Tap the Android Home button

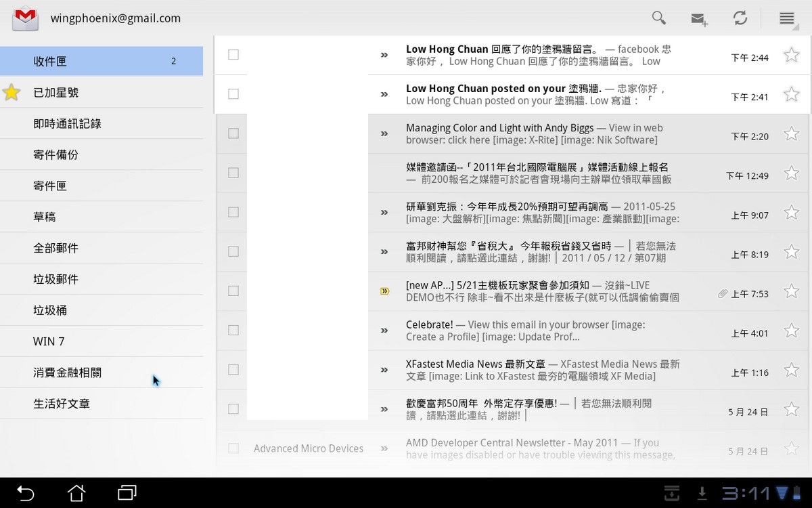click(x=76, y=492)
